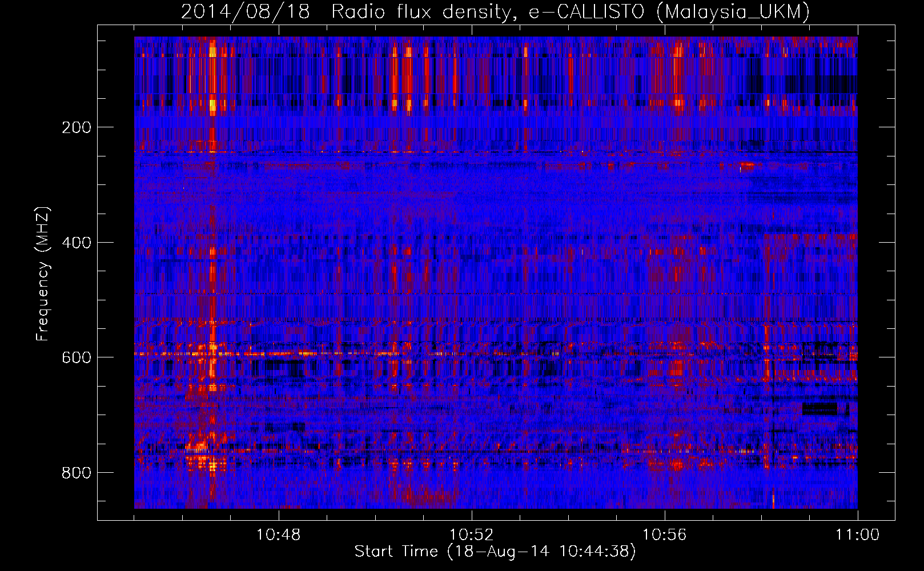Click the 200 frequency tick label
This screenshot has width=924, height=571.
point(77,127)
